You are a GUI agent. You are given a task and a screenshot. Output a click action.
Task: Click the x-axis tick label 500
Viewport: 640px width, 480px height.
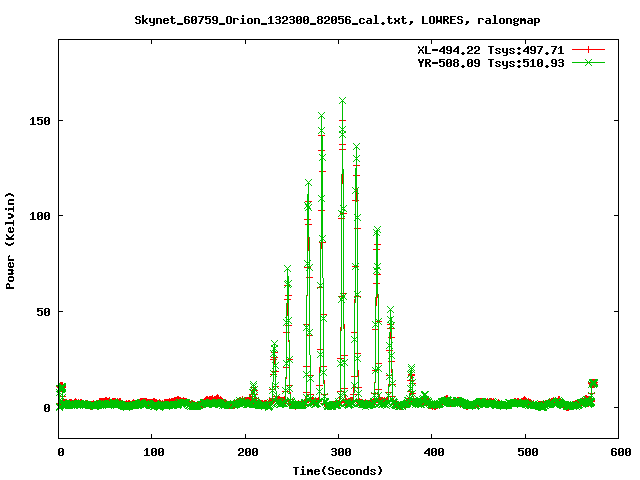click(x=528, y=452)
